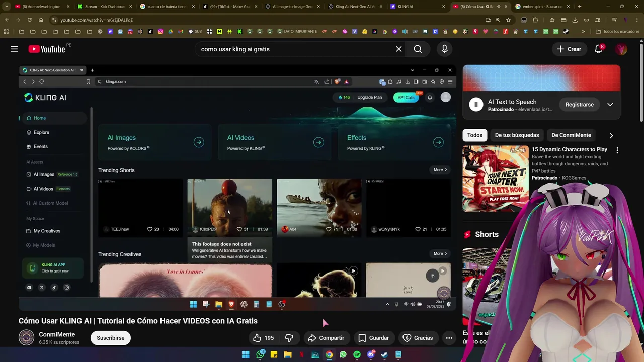The width and height of the screenshot is (644, 362).
Task: Open DATO IMPORTANTE bookmark folder
Action: click(296, 31)
